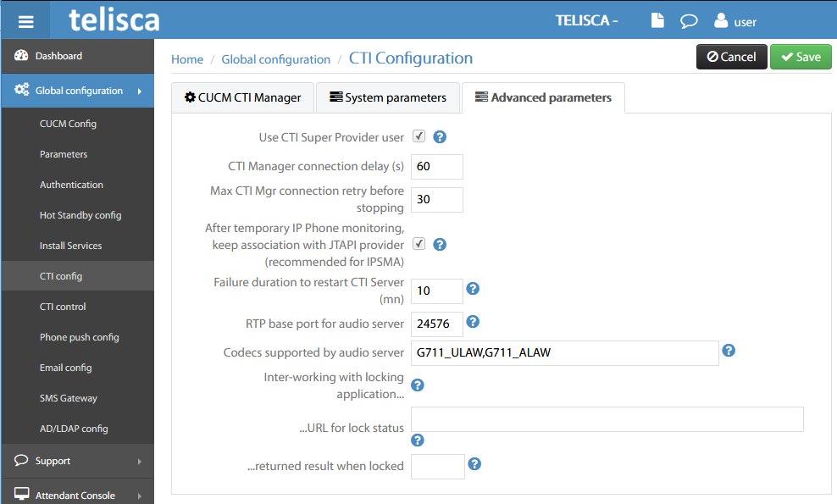Image resolution: width=837 pixels, height=504 pixels.
Task: Click the hamburger menu icon
Action: point(25,21)
